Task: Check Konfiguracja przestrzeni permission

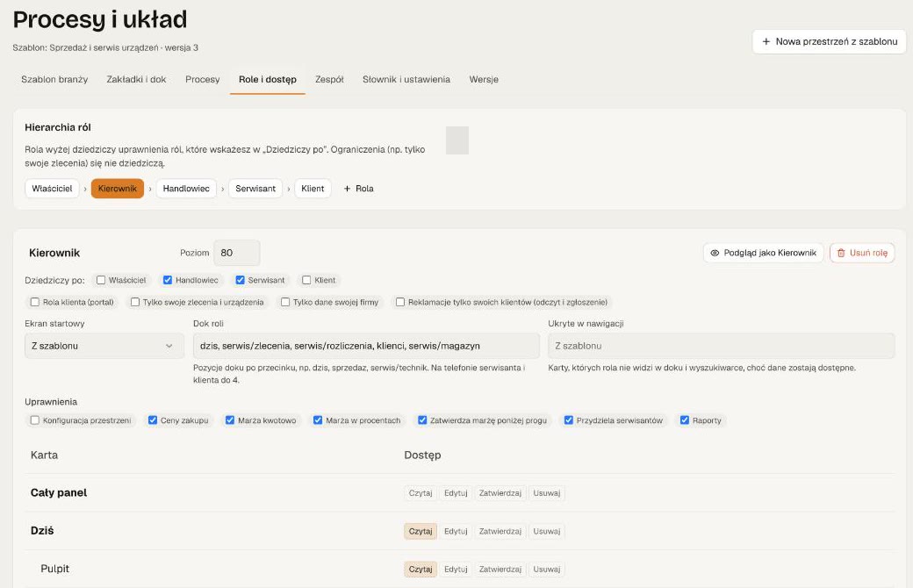Action: [35, 420]
